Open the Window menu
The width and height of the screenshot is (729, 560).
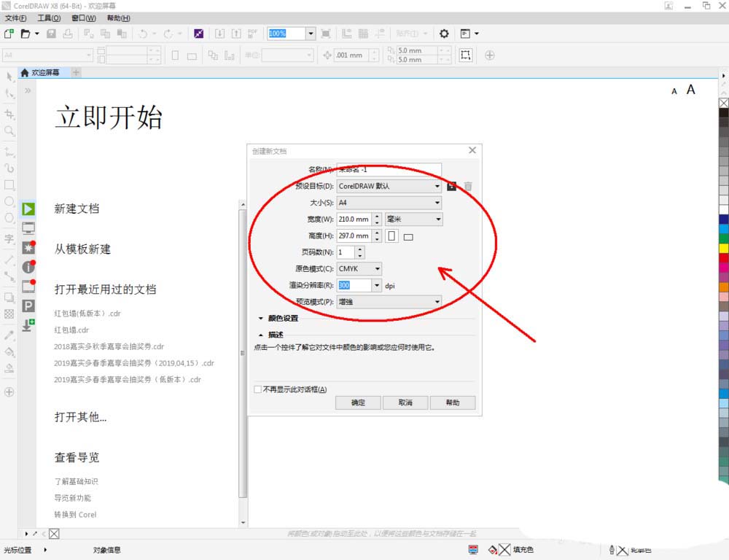pyautogui.click(x=84, y=18)
